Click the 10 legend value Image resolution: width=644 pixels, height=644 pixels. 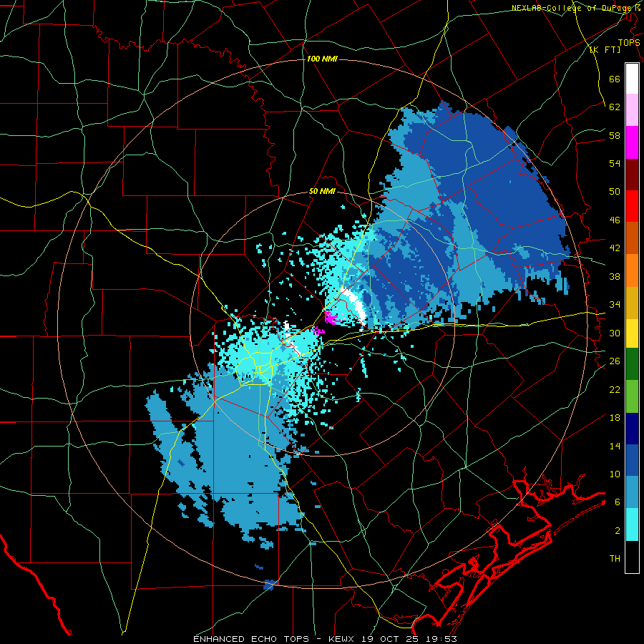[615, 474]
